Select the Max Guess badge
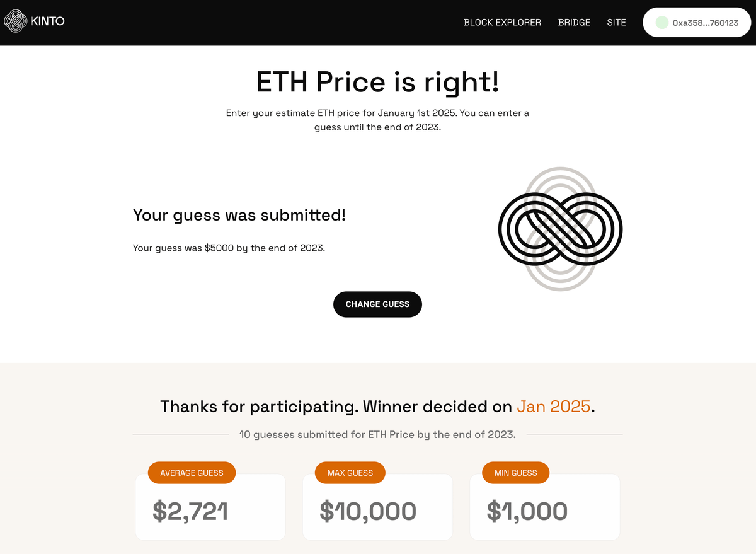This screenshot has width=756, height=554. (x=350, y=473)
